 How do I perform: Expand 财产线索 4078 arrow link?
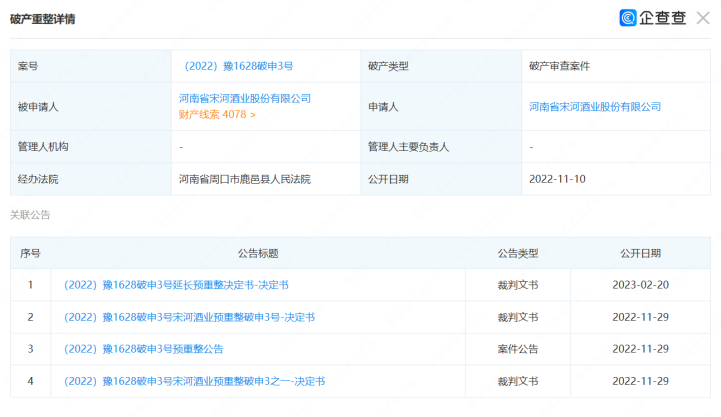click(217, 115)
